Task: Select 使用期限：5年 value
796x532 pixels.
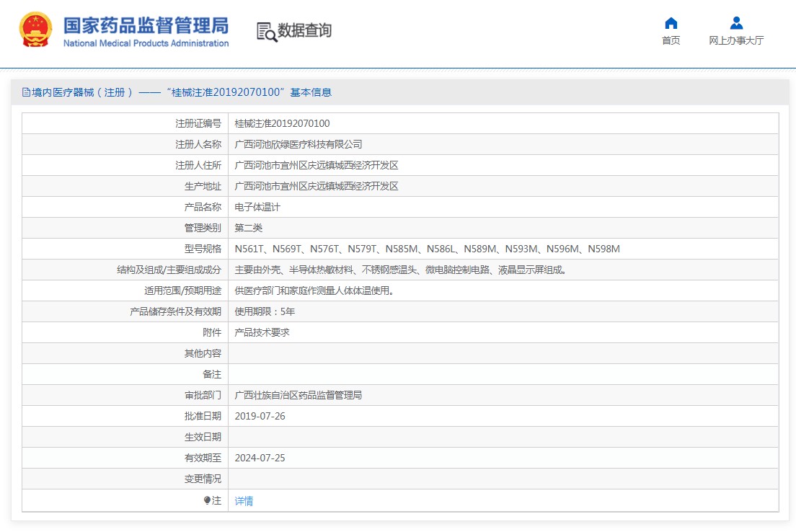Action: click(x=265, y=311)
